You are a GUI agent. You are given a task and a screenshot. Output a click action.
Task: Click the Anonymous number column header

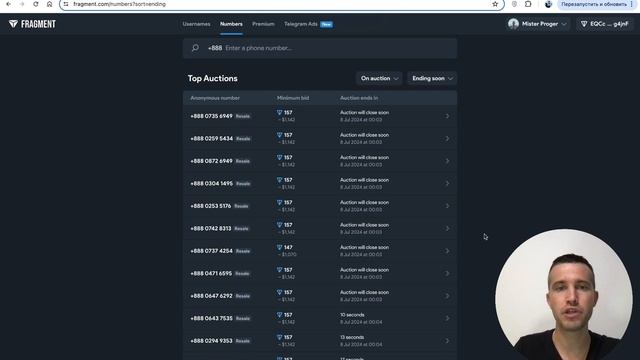coord(215,98)
